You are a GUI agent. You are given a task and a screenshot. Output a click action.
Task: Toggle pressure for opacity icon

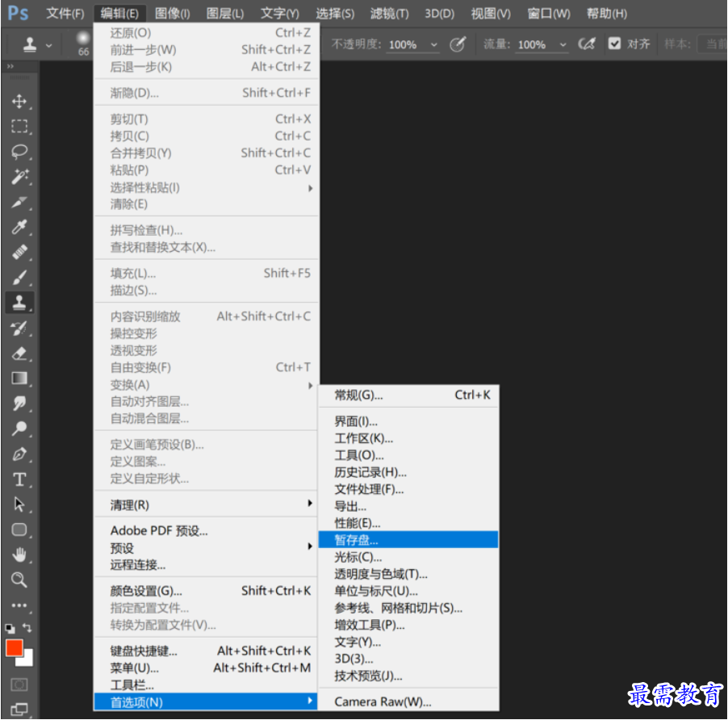pyautogui.click(x=458, y=44)
